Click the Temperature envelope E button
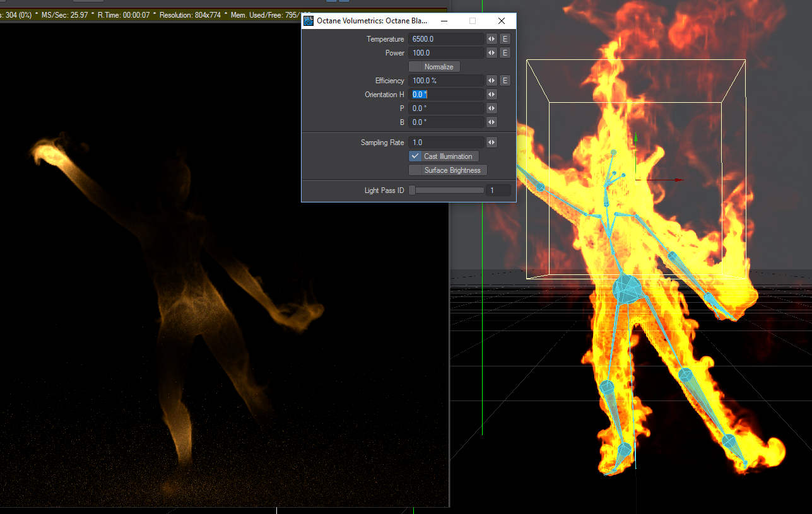The width and height of the screenshot is (812, 514). coord(505,39)
